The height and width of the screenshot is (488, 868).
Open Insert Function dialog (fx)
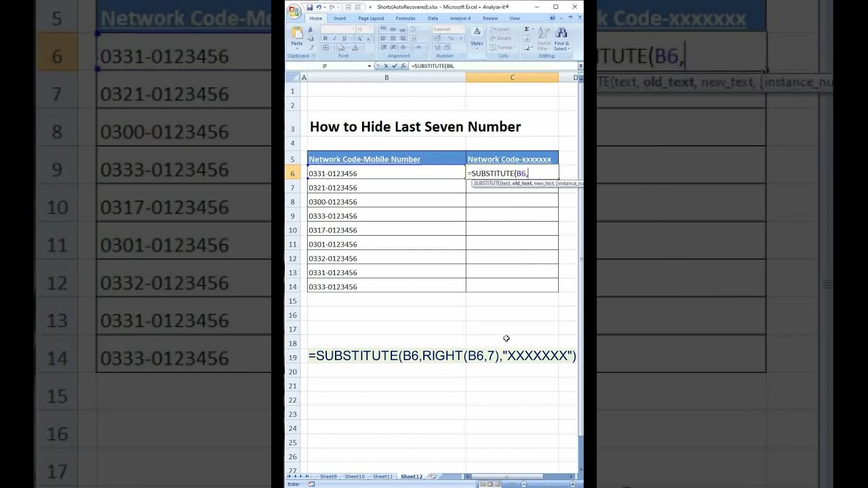403,66
